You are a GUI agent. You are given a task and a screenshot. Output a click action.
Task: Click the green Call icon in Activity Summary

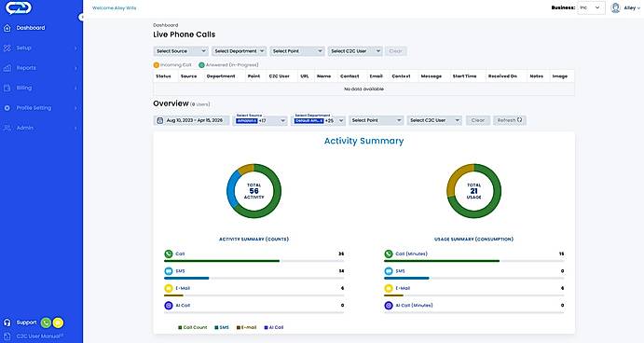click(169, 254)
